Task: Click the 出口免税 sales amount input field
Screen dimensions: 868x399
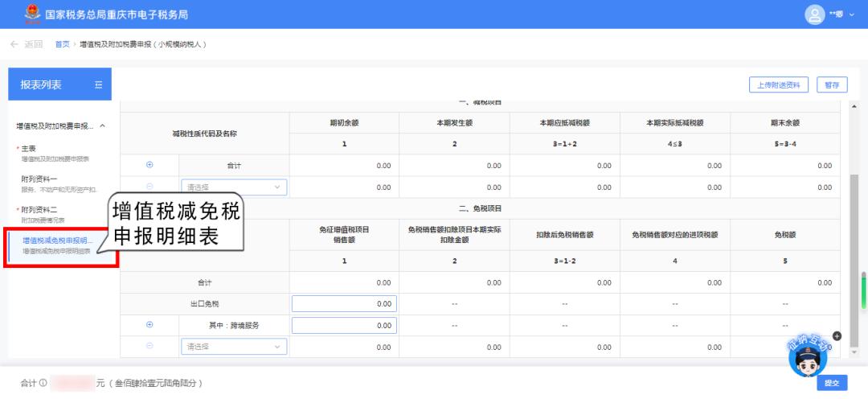Action: coord(344,304)
